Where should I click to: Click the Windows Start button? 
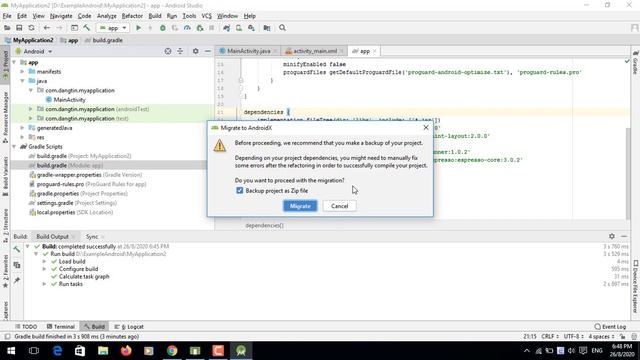[x=11, y=351]
